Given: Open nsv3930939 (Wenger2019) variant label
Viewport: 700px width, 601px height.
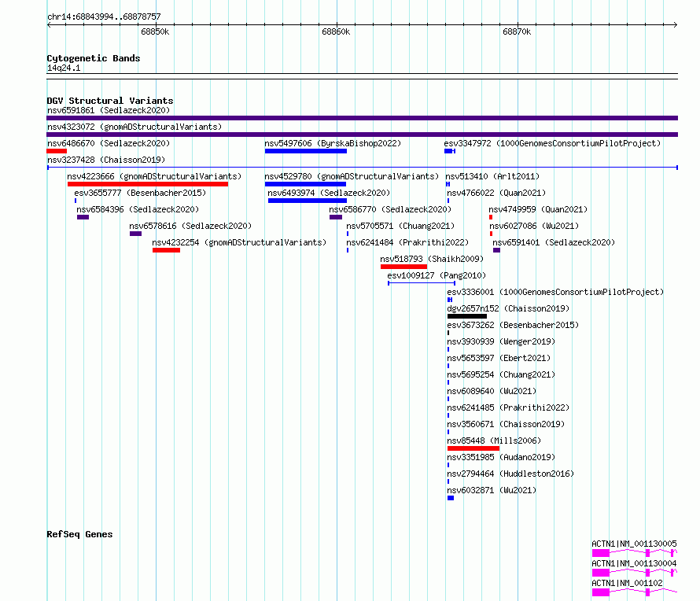Looking at the screenshot, I should click(x=501, y=341).
